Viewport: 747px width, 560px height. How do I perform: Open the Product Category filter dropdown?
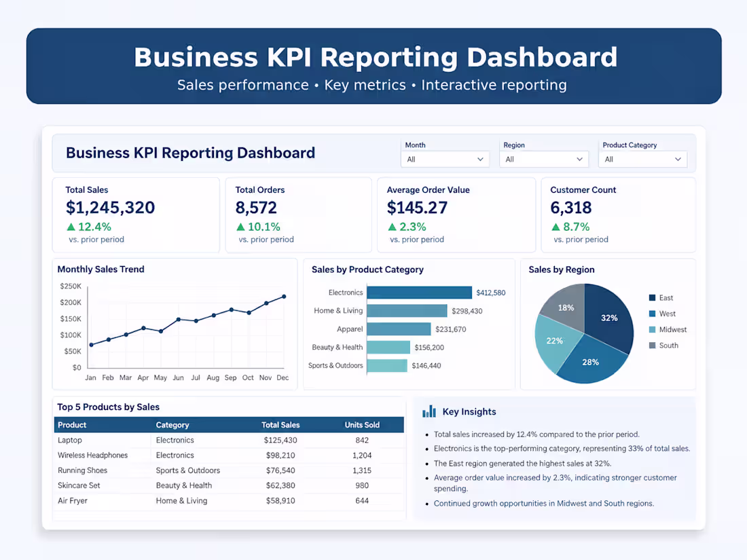pyautogui.click(x=642, y=159)
